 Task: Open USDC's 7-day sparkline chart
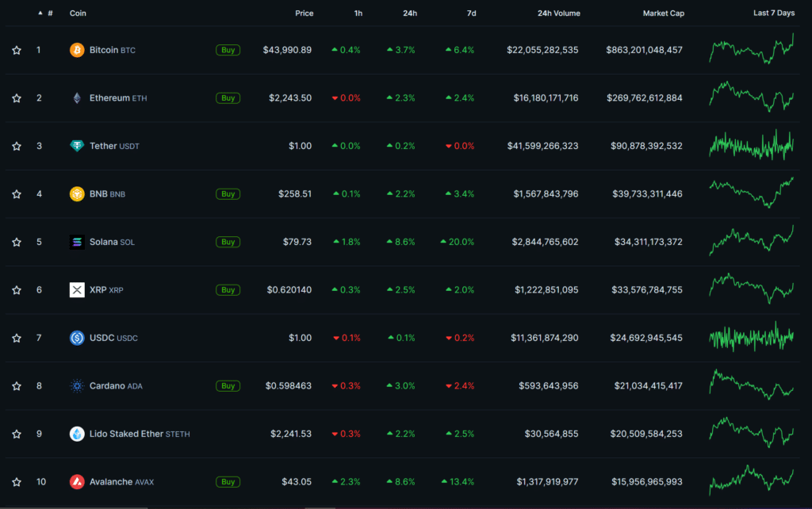coord(752,337)
